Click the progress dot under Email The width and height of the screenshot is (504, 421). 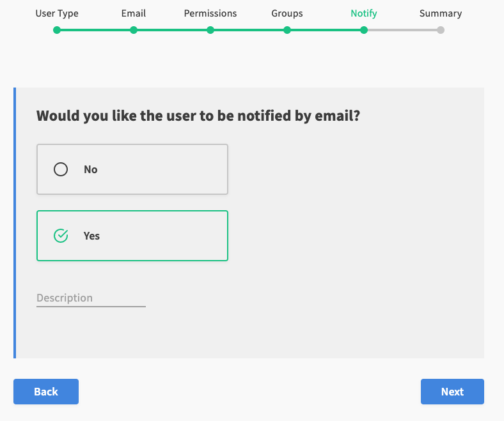(x=134, y=30)
